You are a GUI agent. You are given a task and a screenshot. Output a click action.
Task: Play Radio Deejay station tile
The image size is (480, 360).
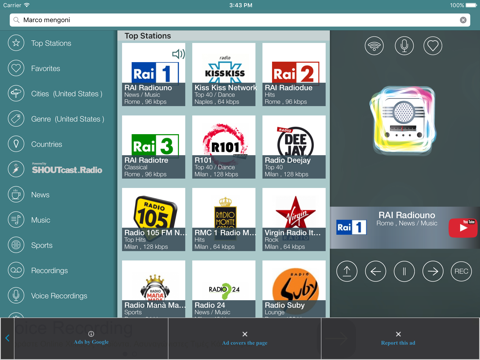coord(294,147)
